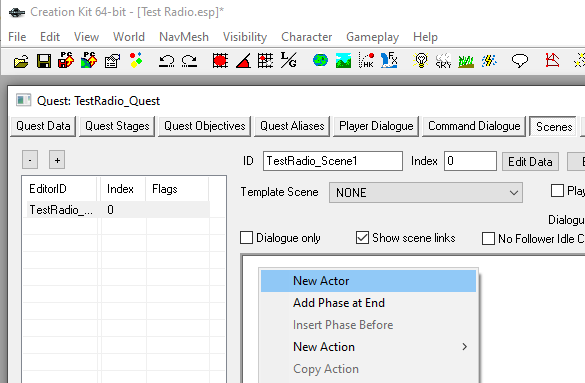
Task: Open the Edit menu
Action: pyautogui.click(x=50, y=37)
